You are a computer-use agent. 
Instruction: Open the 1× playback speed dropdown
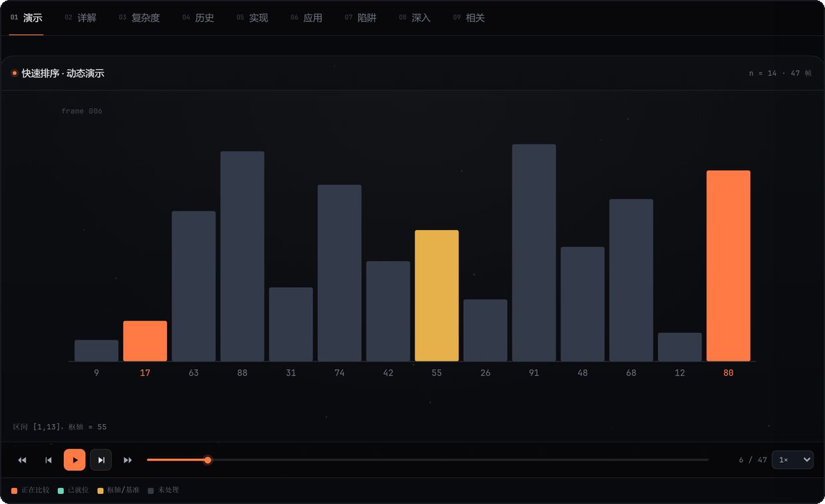[792, 460]
